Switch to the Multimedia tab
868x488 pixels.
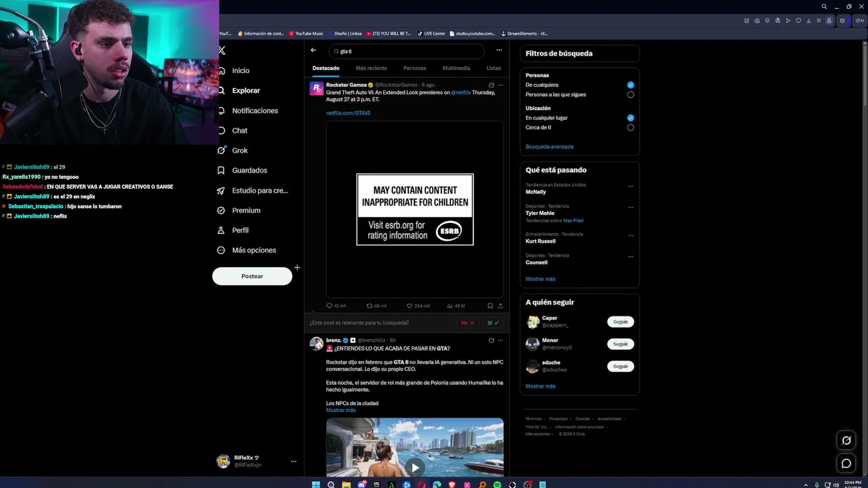pos(456,68)
